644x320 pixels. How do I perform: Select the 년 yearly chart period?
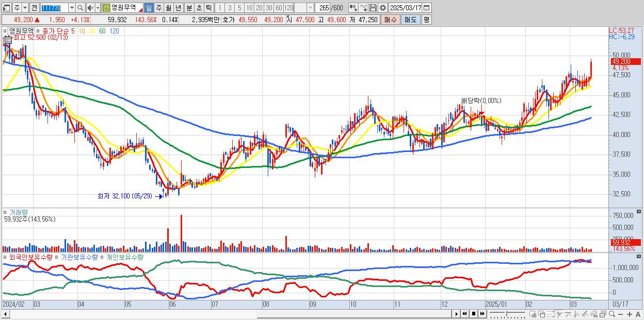tap(178, 8)
